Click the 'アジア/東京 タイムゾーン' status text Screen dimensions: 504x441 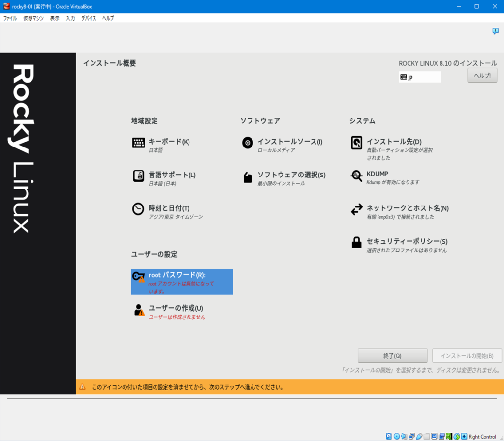(176, 217)
